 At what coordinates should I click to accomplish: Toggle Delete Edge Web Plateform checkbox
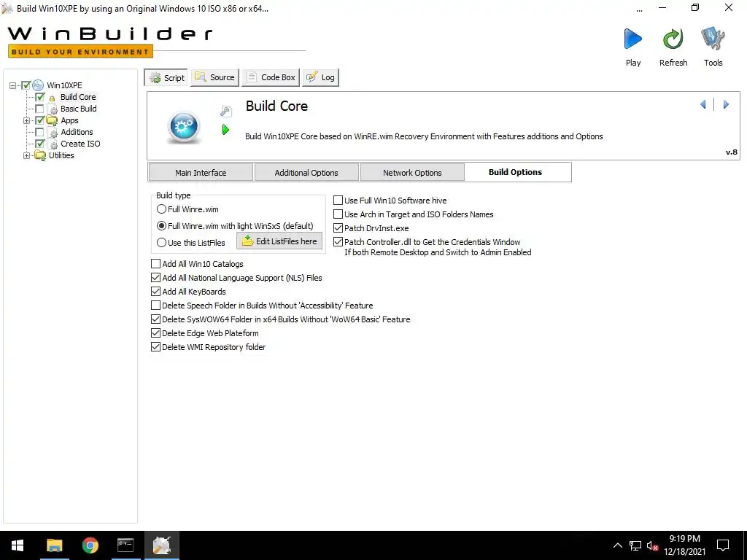156,332
